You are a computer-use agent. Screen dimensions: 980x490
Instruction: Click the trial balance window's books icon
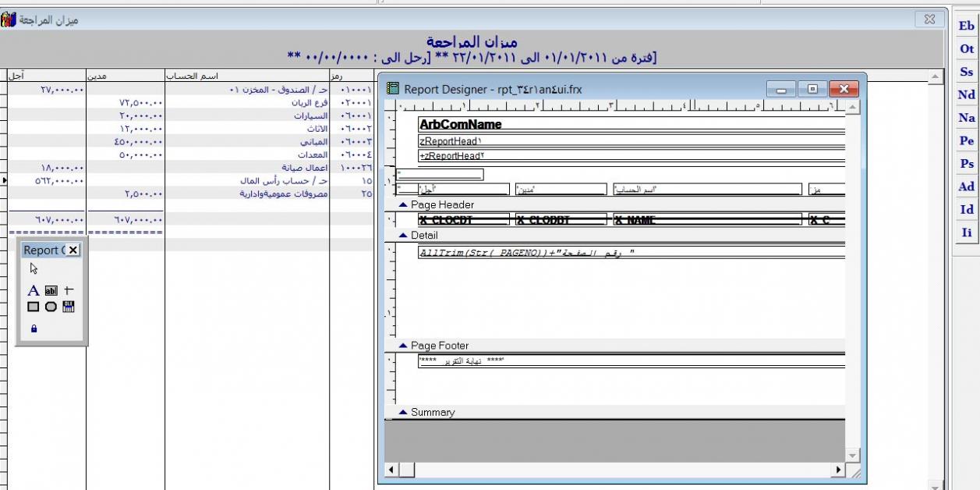pyautogui.click(x=7, y=19)
